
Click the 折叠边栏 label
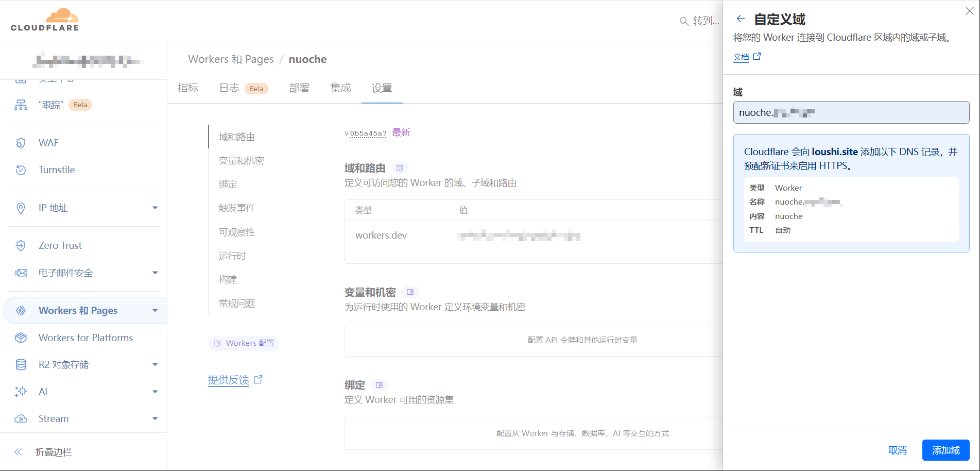(54, 452)
